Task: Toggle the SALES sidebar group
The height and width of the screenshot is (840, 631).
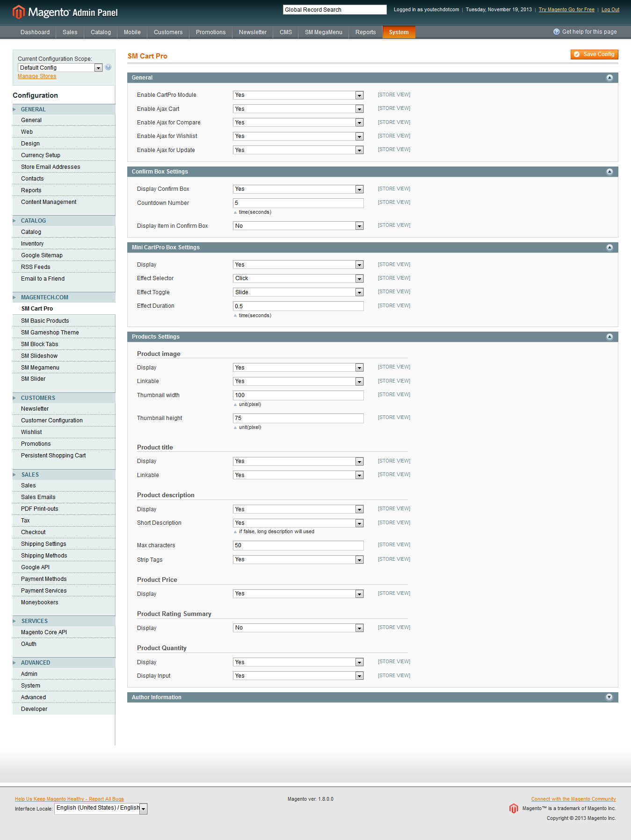Action: pyautogui.click(x=64, y=475)
